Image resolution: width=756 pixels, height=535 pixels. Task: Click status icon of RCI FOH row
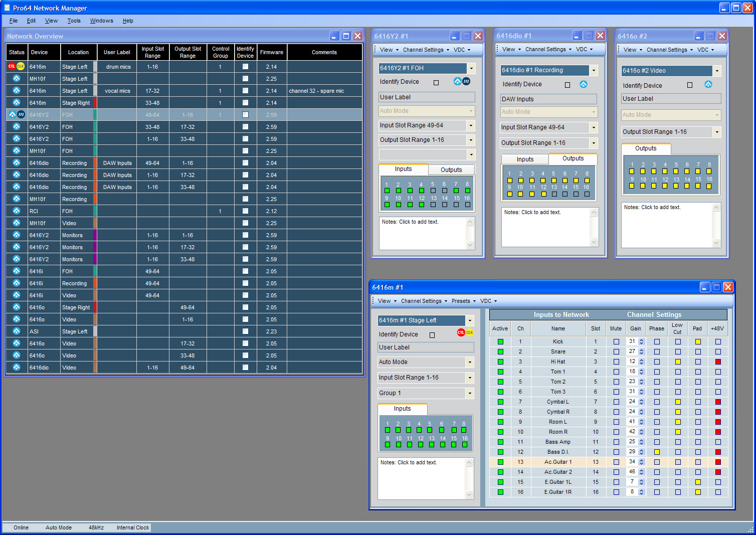tap(17, 211)
